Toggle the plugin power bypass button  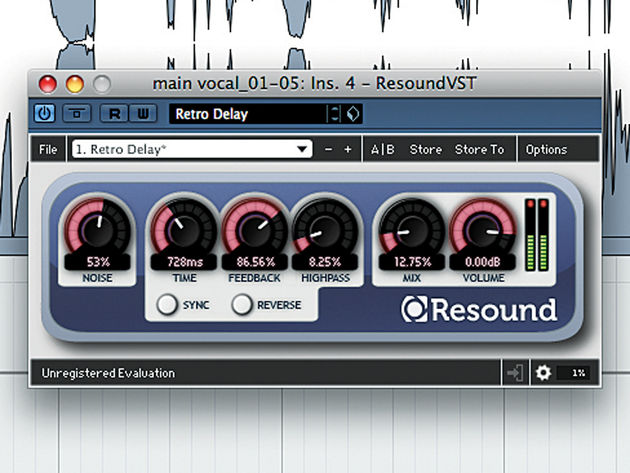(x=44, y=114)
